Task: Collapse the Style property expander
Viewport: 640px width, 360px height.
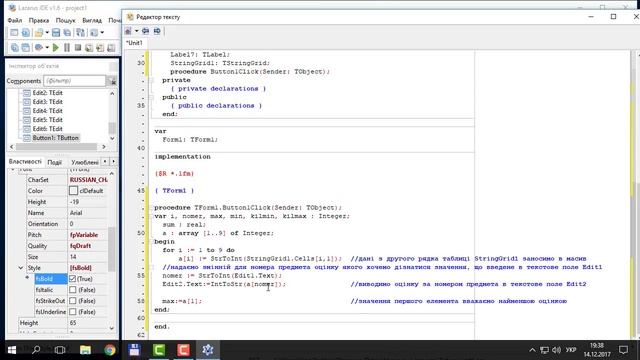Action: tap(21, 268)
